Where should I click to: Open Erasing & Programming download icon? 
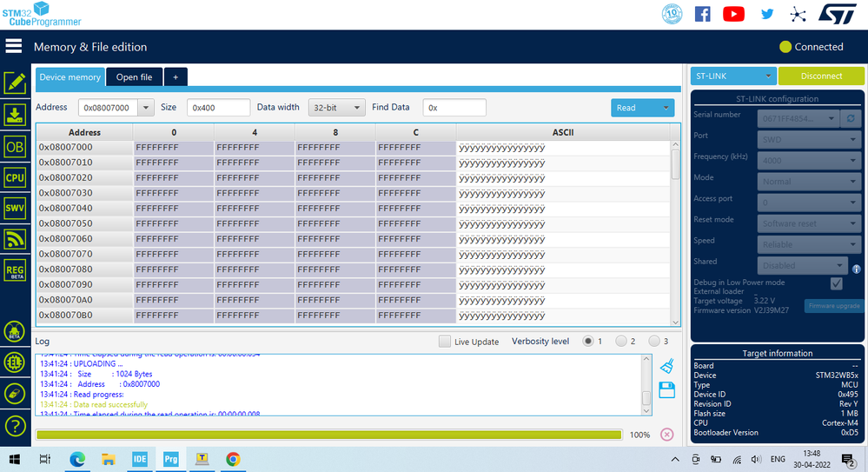click(x=15, y=116)
